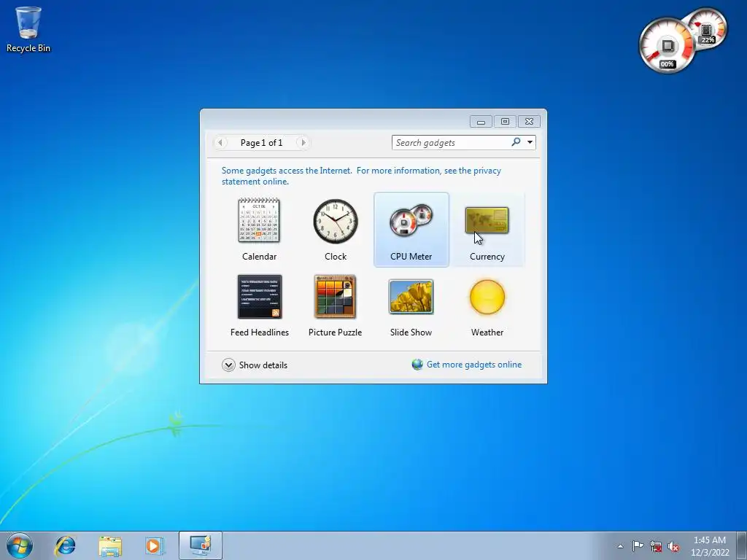747x560 pixels.
Task: Select the Clock gadget icon
Action: click(x=336, y=222)
